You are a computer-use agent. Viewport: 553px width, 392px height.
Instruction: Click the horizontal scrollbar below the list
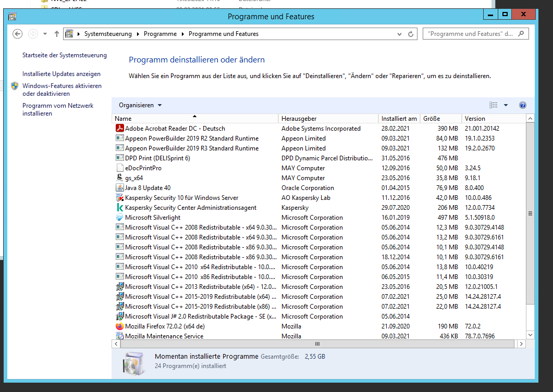coord(317,344)
